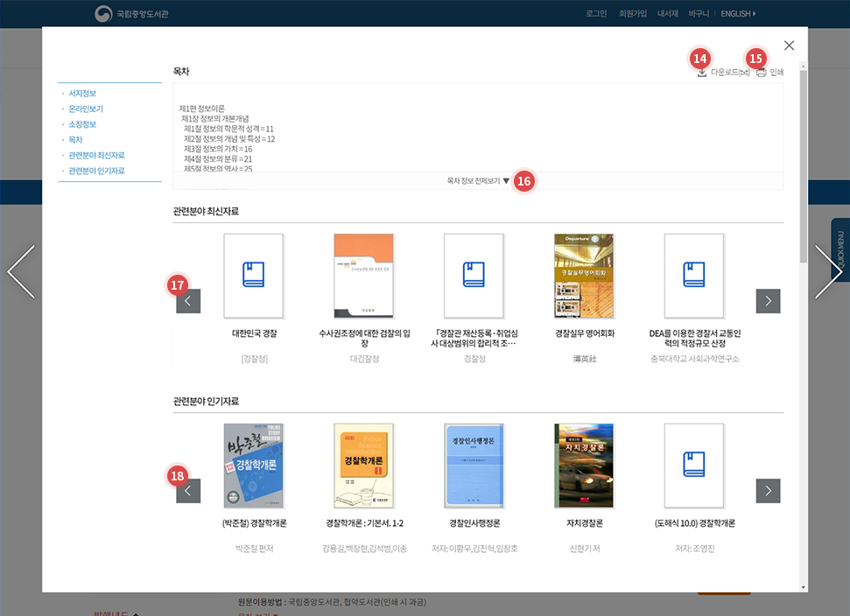Open the 대한민국 경찰 book placeholder cover
This screenshot has height=616, width=850.
pyautogui.click(x=253, y=276)
